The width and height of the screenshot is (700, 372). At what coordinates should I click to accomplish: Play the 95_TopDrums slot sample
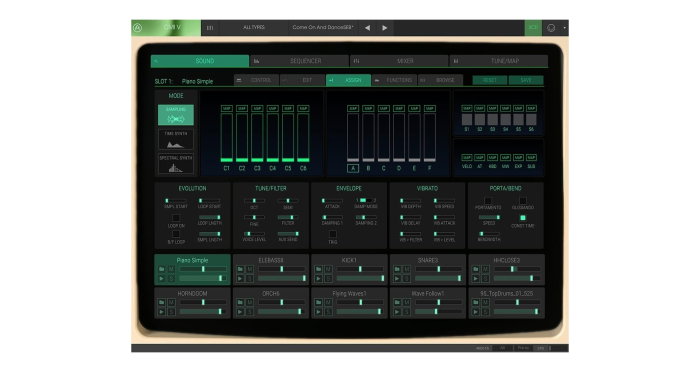[x=476, y=312]
